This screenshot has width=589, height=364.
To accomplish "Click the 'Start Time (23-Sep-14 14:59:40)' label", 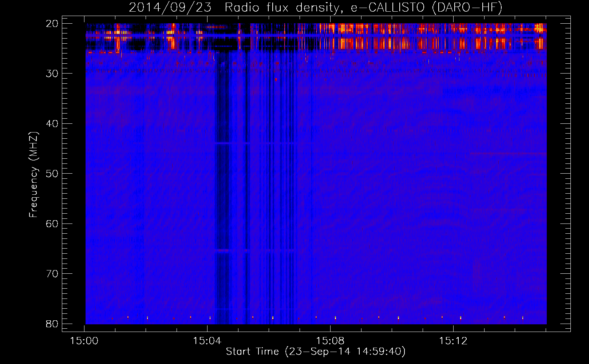I will coord(316,352).
